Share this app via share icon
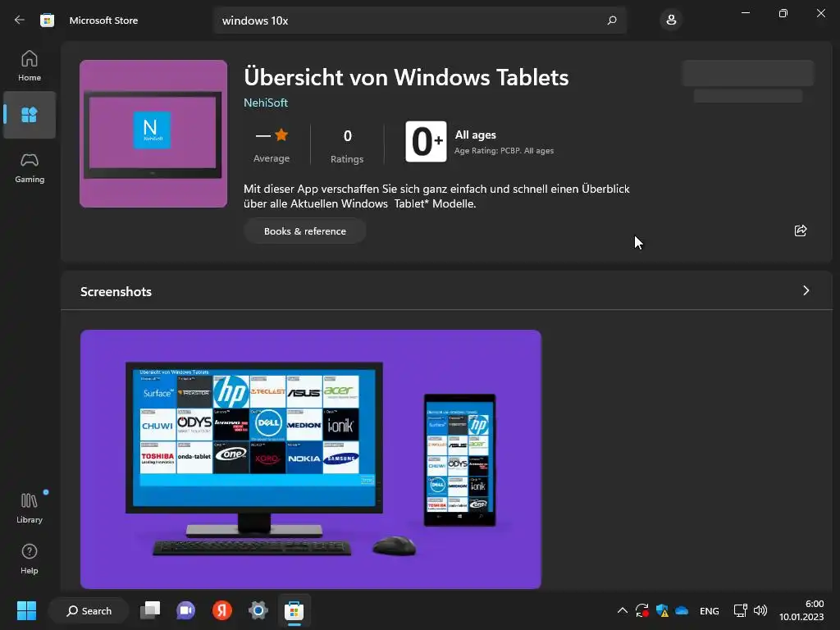Image resolution: width=840 pixels, height=630 pixels. point(801,231)
